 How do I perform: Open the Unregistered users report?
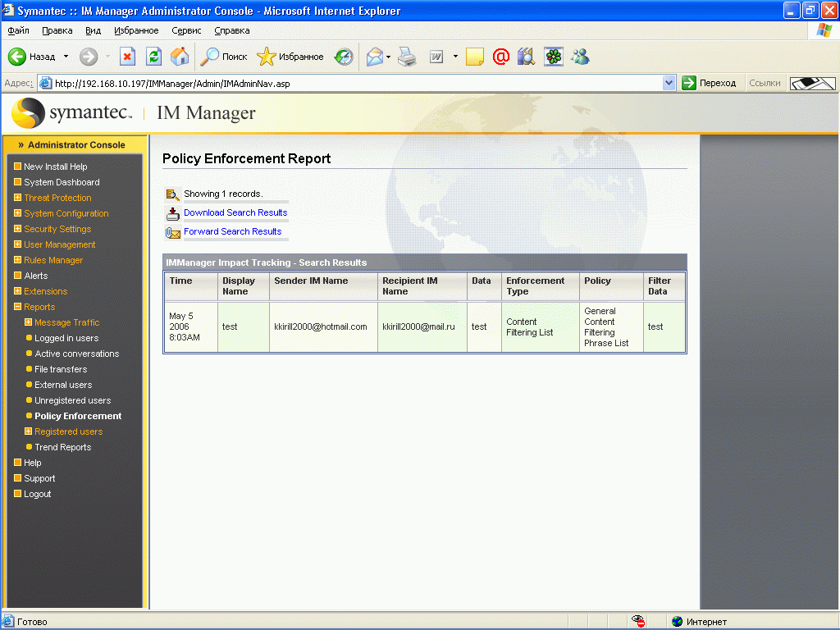pyautogui.click(x=72, y=400)
